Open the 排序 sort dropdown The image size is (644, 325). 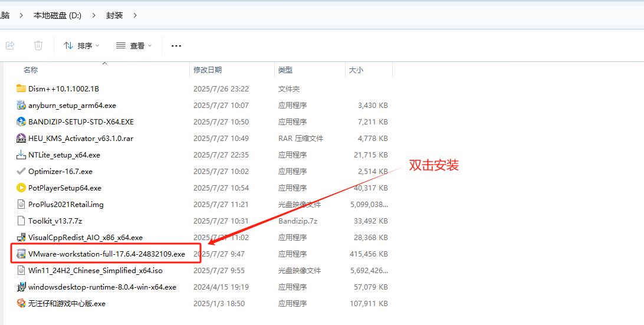pyautogui.click(x=81, y=45)
